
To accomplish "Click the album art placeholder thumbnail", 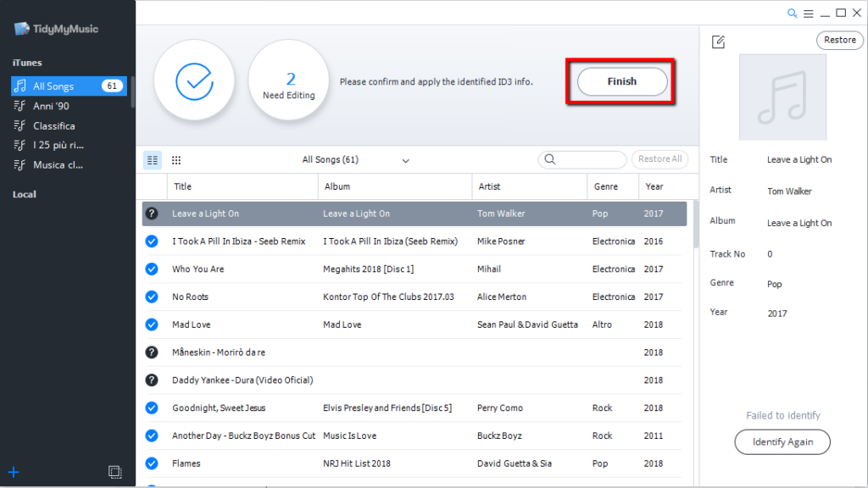I will click(x=782, y=97).
